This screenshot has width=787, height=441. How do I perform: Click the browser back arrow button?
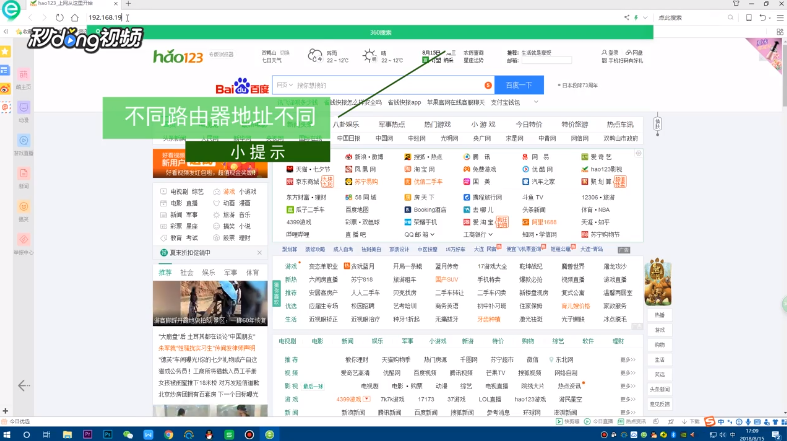30,18
